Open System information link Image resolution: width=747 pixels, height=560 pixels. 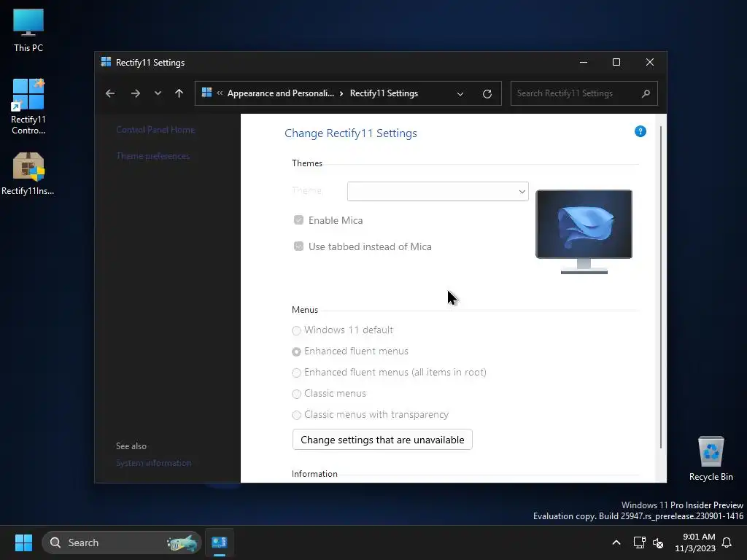point(154,463)
